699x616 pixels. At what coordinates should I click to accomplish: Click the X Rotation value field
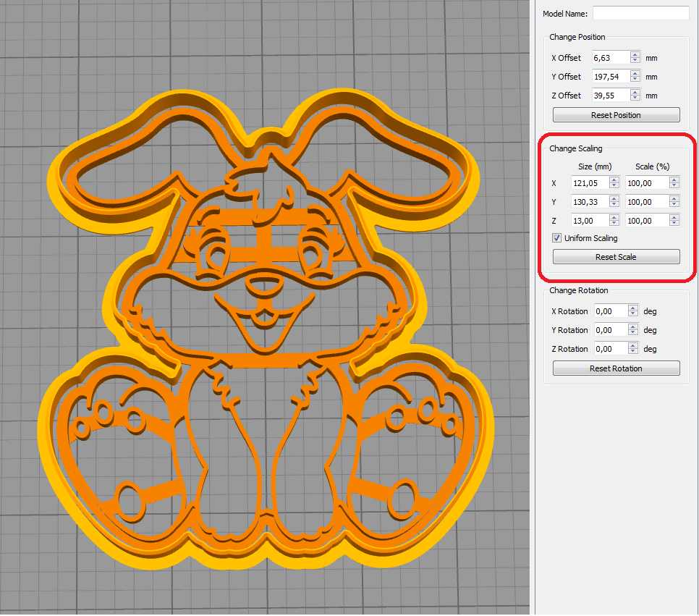(611, 311)
